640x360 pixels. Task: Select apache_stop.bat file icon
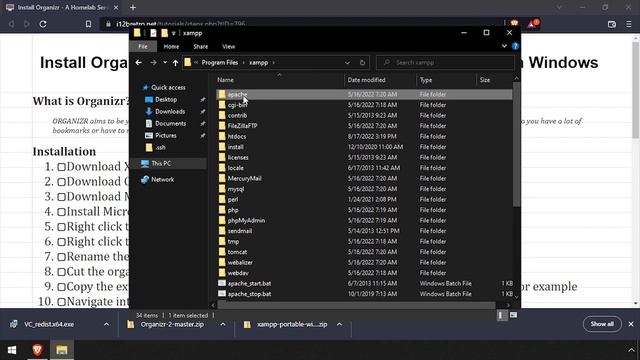click(x=222, y=294)
